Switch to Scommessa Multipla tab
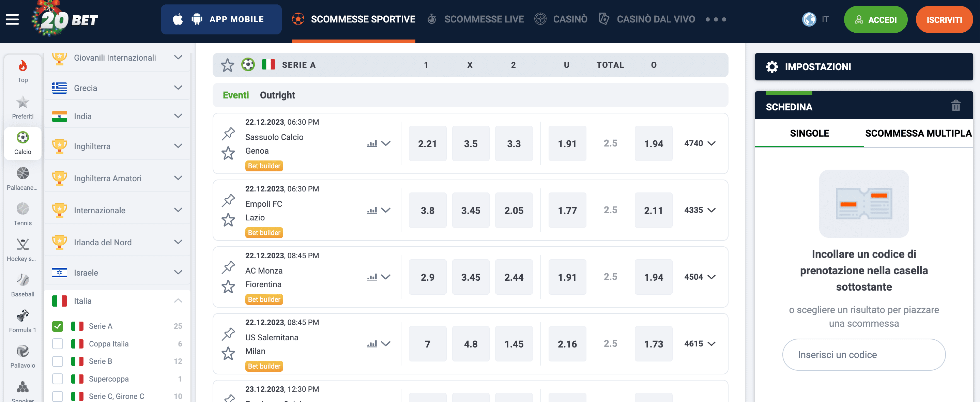 pyautogui.click(x=918, y=133)
